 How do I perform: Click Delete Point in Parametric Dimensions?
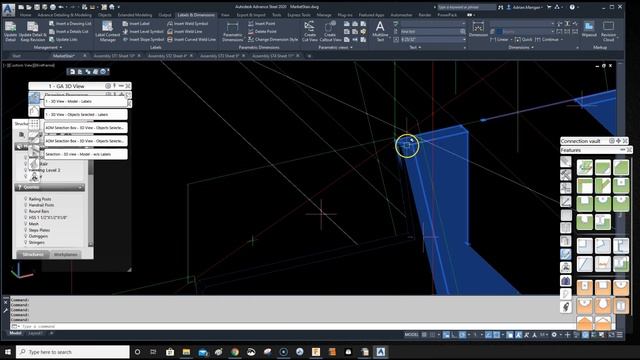262,31
